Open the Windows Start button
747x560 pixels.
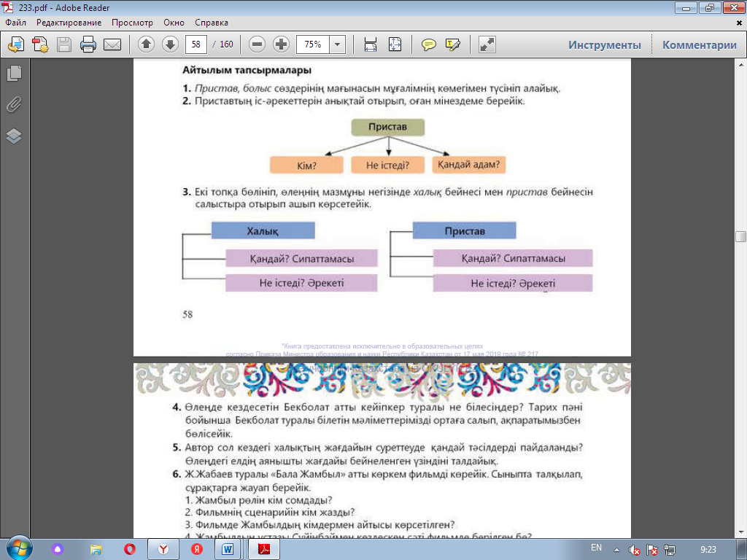click(19, 548)
